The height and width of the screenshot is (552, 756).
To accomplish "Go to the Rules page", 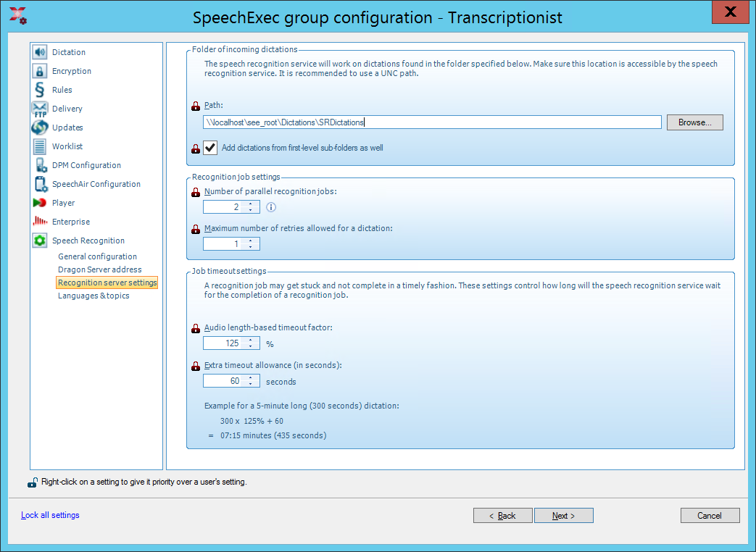I will [x=62, y=90].
